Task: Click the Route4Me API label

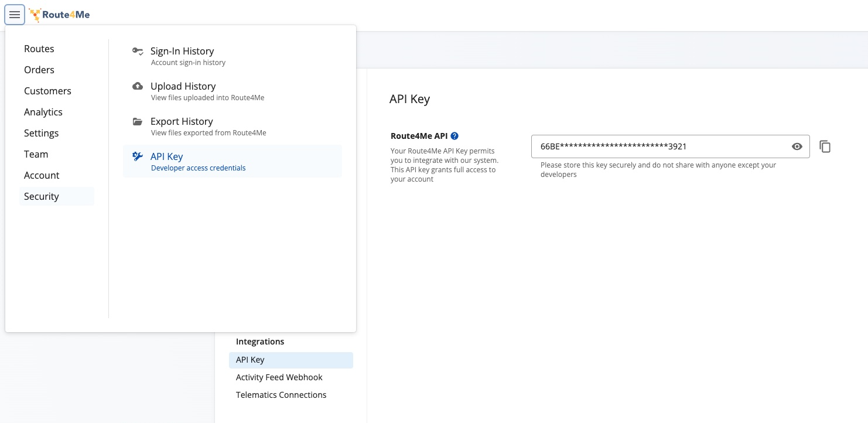Action: pos(419,136)
